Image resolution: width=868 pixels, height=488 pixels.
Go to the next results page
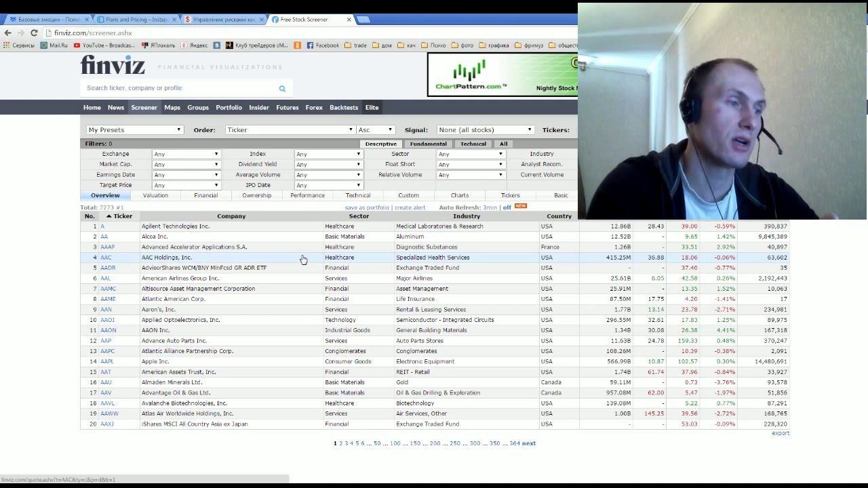(529, 443)
